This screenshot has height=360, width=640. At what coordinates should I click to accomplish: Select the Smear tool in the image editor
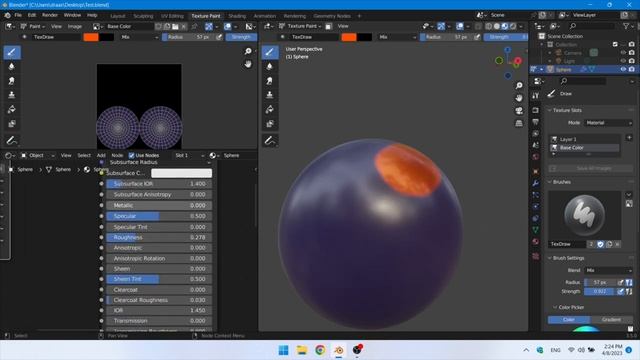[11, 81]
